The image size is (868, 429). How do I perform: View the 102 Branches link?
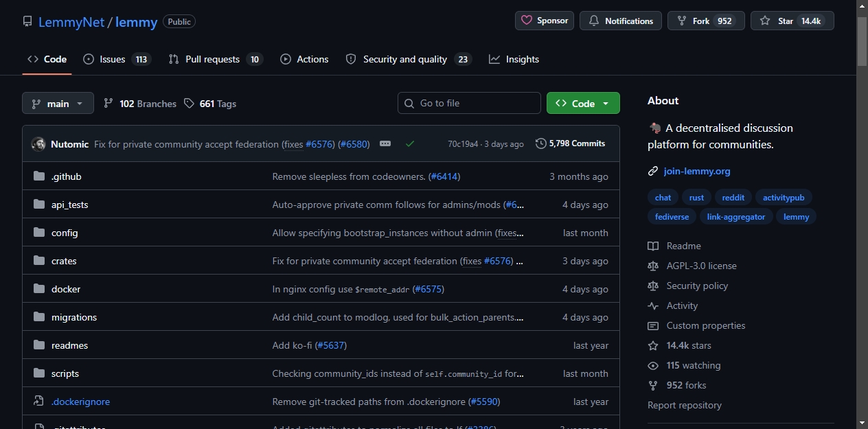[140, 104]
